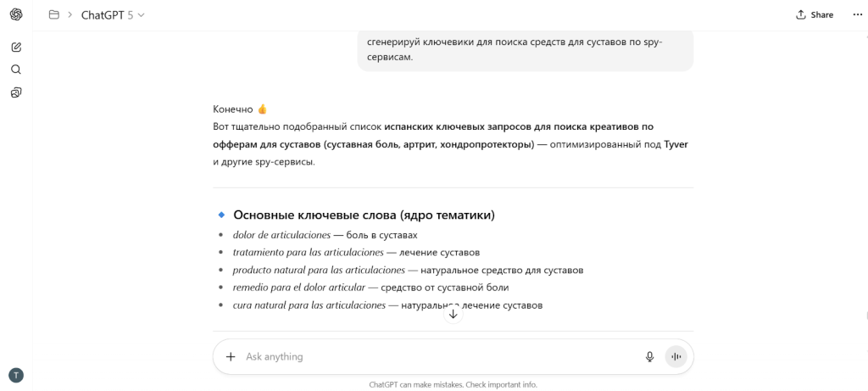The width and height of the screenshot is (868, 391).
Task: Expand the breadcrumb chevron beside the folder
Action: pyautogui.click(x=70, y=14)
